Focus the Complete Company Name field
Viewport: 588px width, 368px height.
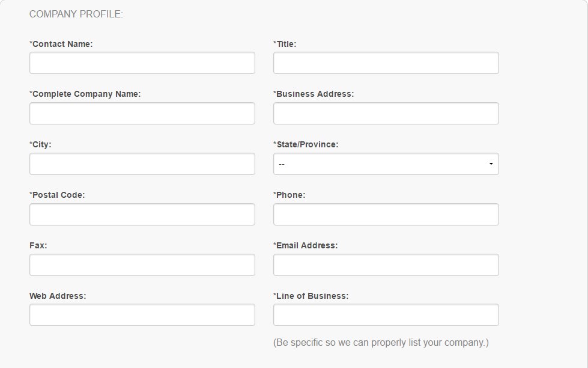tap(142, 114)
